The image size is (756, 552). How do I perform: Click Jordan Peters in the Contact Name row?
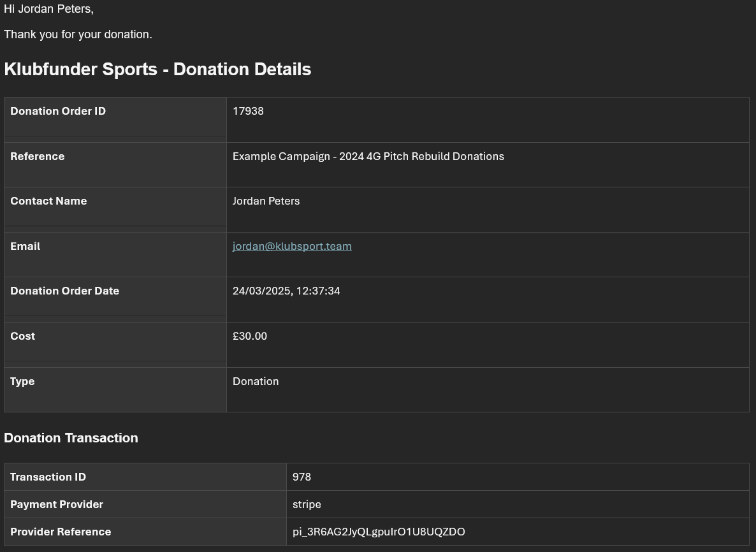click(266, 201)
